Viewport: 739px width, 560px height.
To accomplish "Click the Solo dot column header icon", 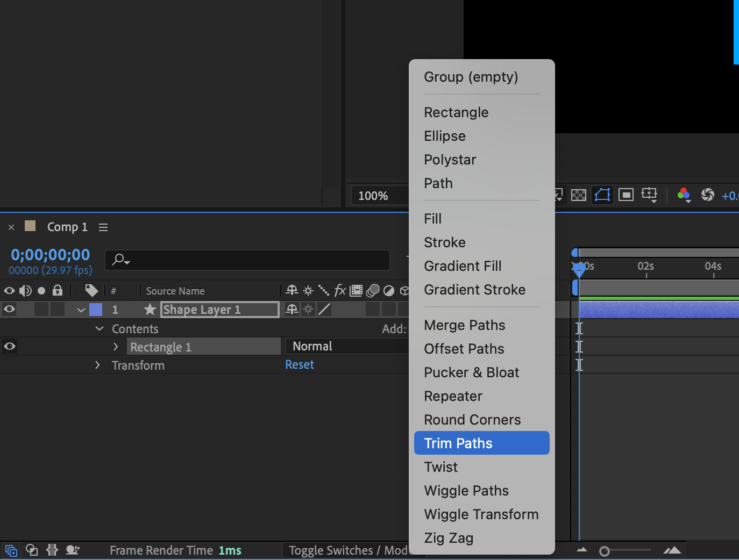I will click(41, 291).
